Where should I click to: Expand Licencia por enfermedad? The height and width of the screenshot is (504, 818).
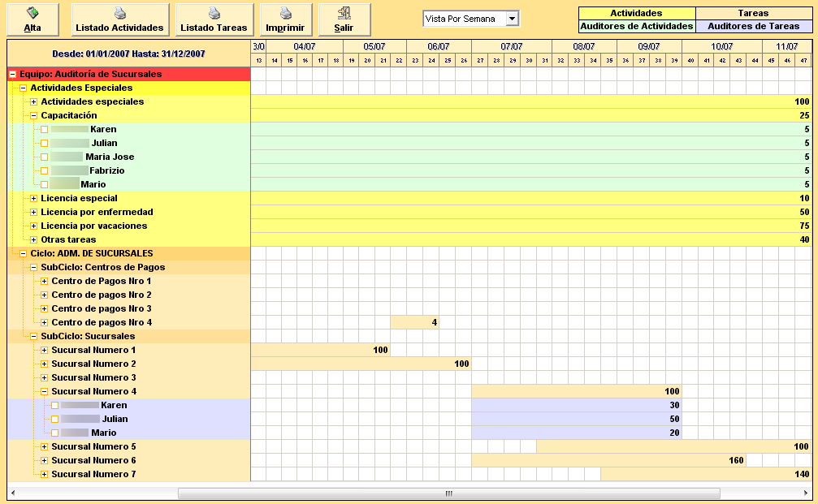pos(33,212)
